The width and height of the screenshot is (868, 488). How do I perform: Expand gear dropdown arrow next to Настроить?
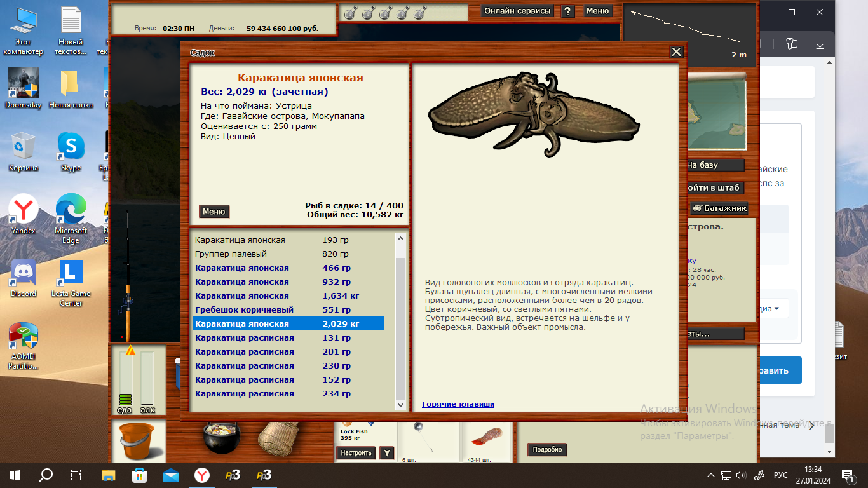pyautogui.click(x=386, y=453)
